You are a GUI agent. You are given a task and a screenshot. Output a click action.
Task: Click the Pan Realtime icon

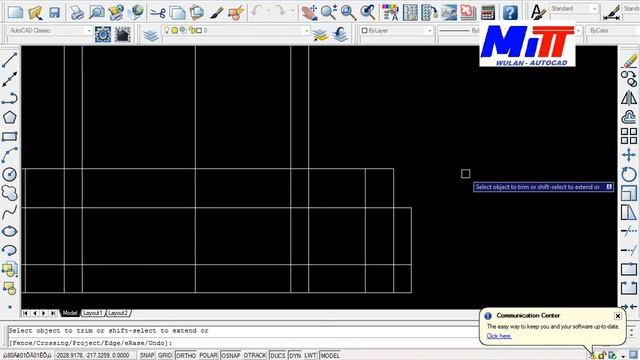pos(309,13)
